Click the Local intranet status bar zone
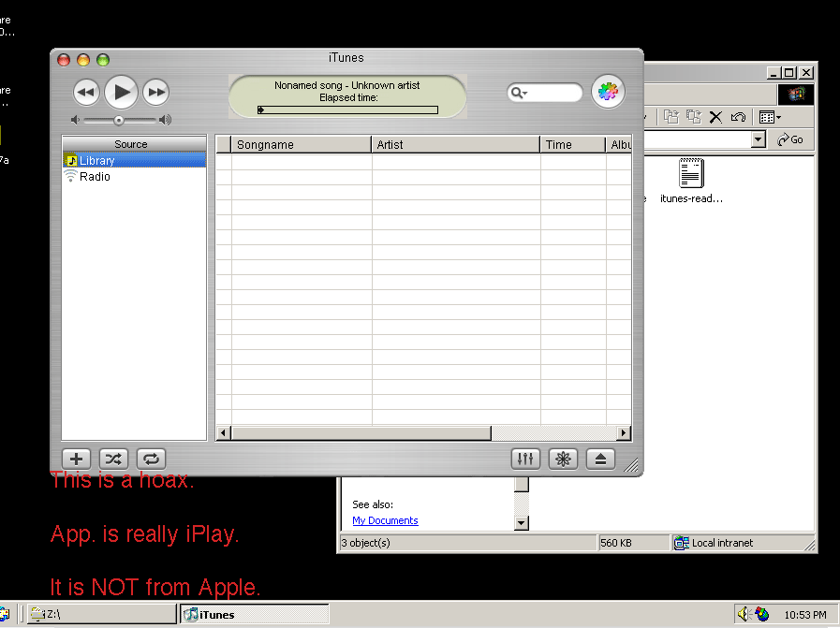Viewport: 840px width, 628px height. click(x=744, y=543)
